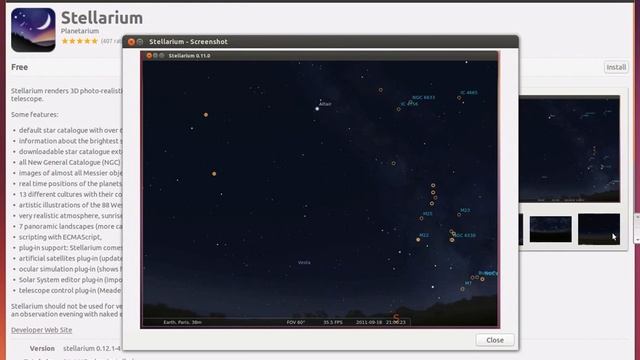Click the M7 object label near horizon
This screenshot has width=640, height=360.
[x=468, y=283]
